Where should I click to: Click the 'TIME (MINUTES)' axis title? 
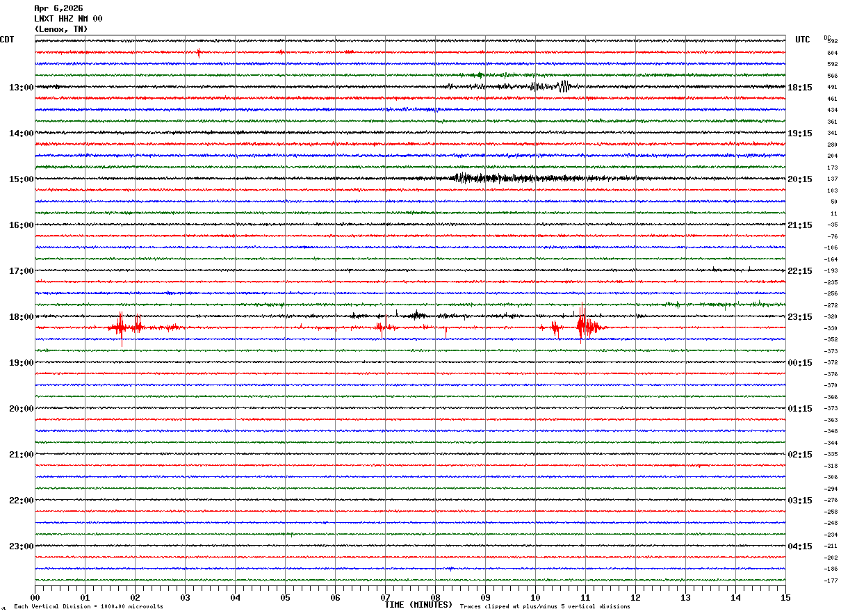(x=418, y=605)
